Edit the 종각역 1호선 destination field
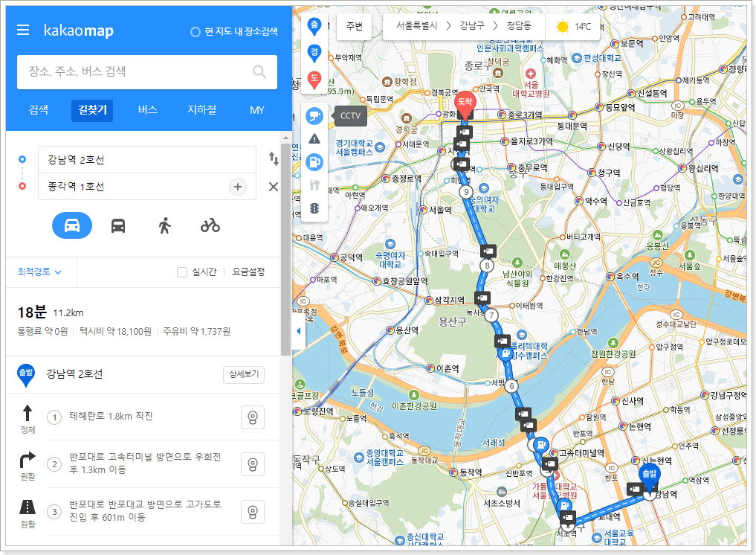The width and height of the screenshot is (756, 555). click(132, 187)
